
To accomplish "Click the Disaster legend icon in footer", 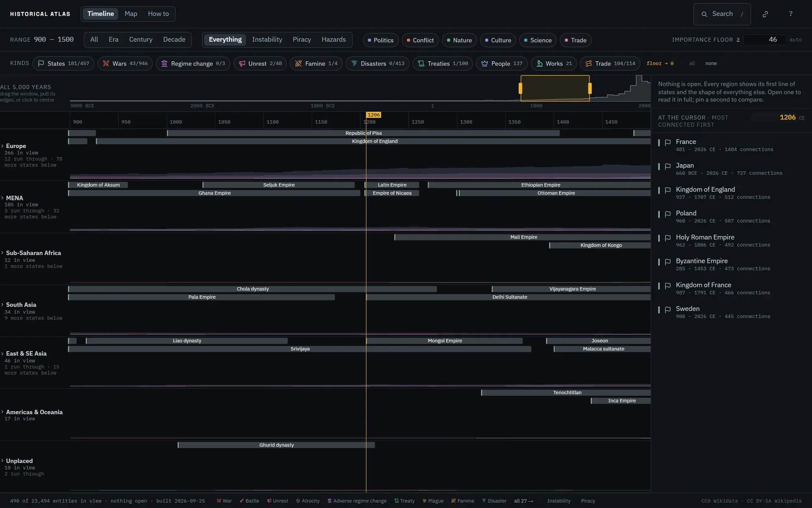I will click(x=484, y=501).
